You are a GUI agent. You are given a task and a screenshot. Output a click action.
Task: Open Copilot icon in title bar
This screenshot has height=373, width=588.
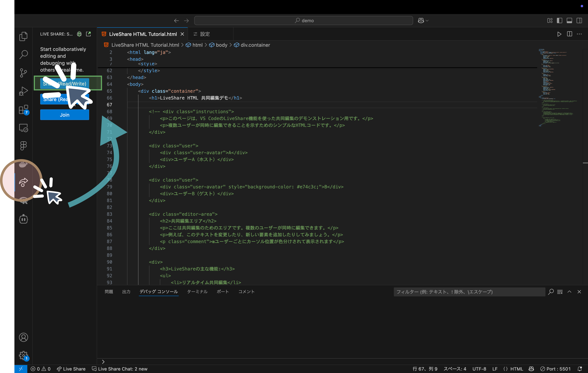click(x=421, y=21)
